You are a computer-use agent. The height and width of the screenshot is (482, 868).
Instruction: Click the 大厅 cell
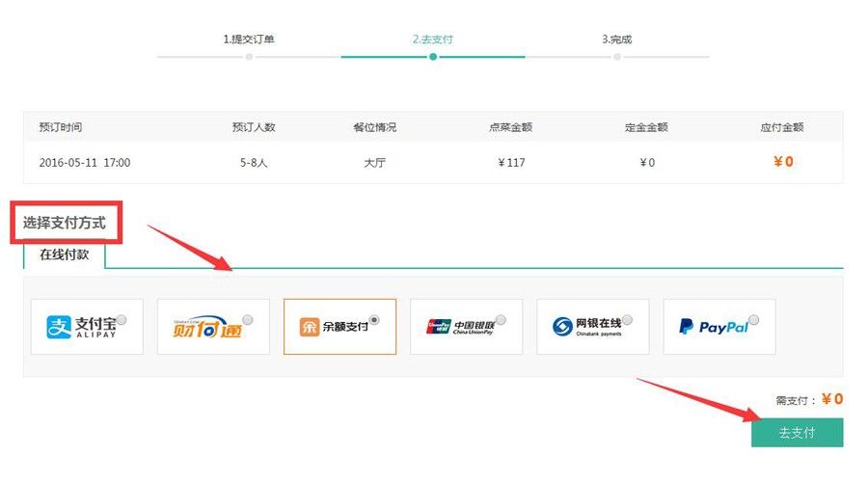[x=375, y=163]
